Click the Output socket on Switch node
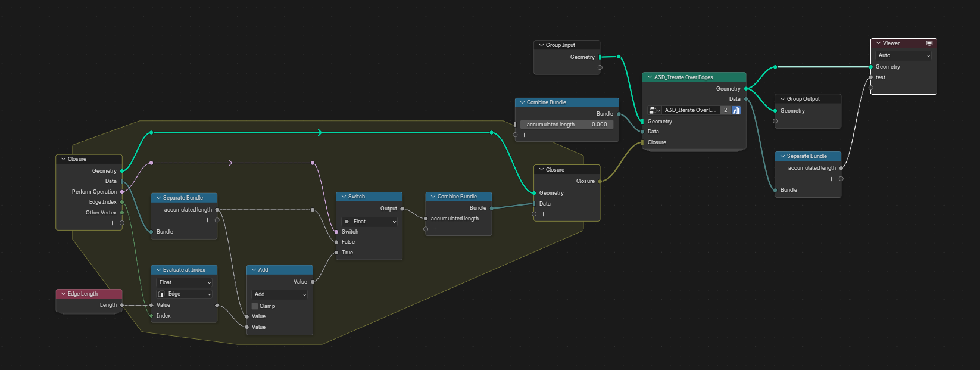980x370 pixels. [x=402, y=209]
